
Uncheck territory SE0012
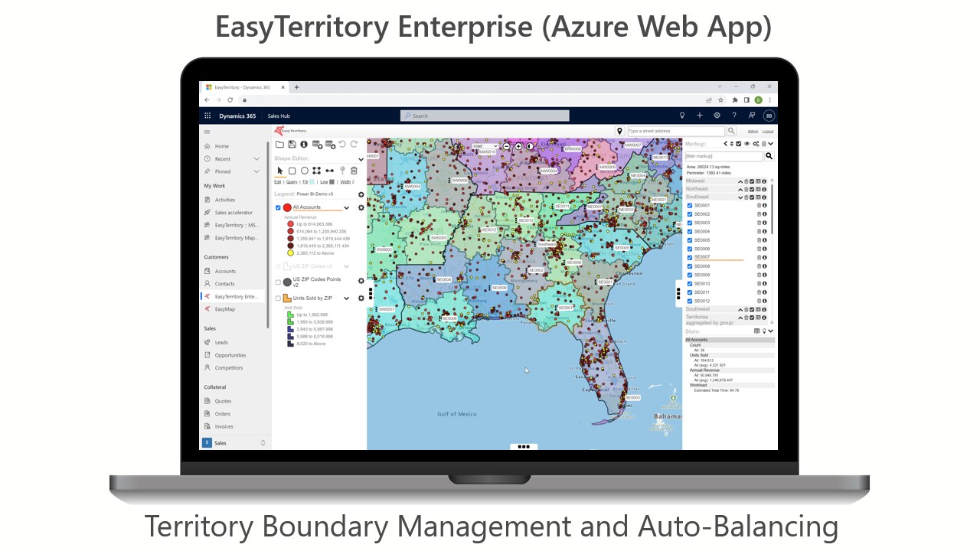coord(690,301)
